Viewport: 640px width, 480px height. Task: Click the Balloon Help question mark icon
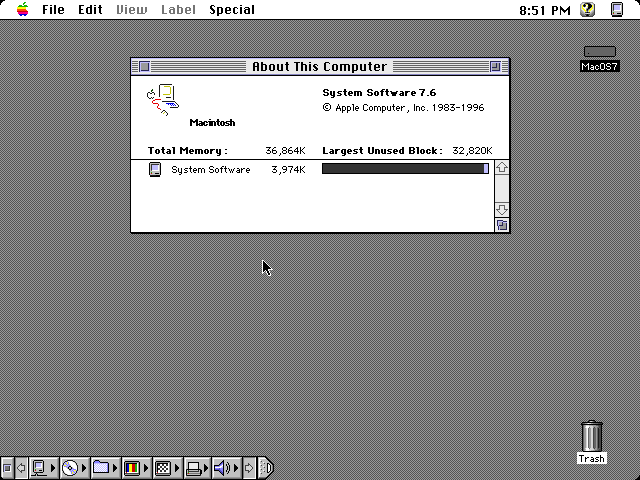click(587, 9)
